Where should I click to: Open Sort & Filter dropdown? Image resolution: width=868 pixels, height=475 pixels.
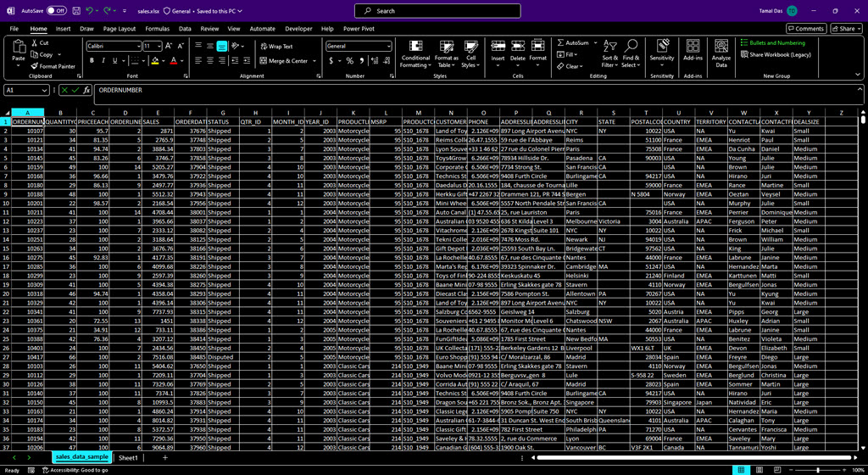click(610, 53)
